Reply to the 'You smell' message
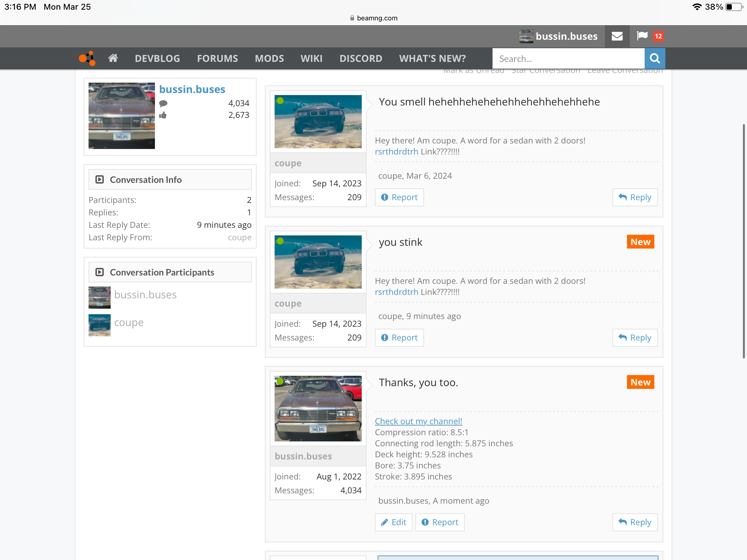The image size is (747, 560). tap(635, 197)
